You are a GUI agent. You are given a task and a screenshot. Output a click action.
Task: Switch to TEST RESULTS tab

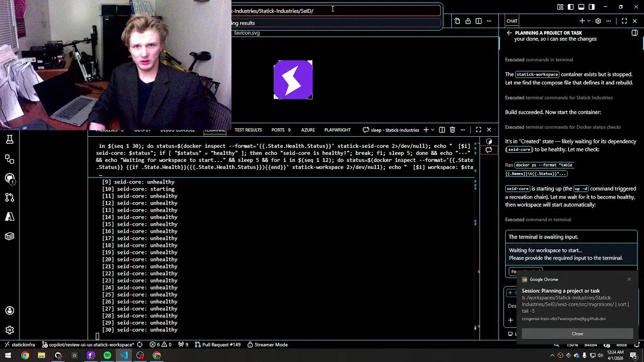(x=248, y=130)
